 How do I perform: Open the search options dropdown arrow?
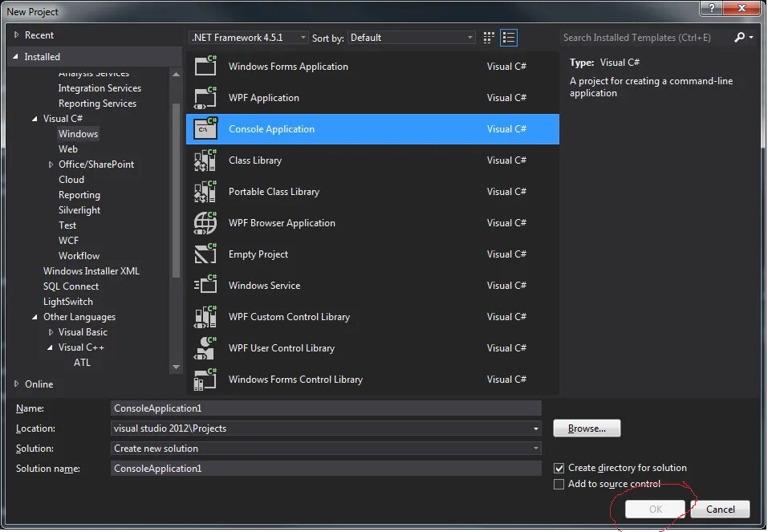coord(751,37)
